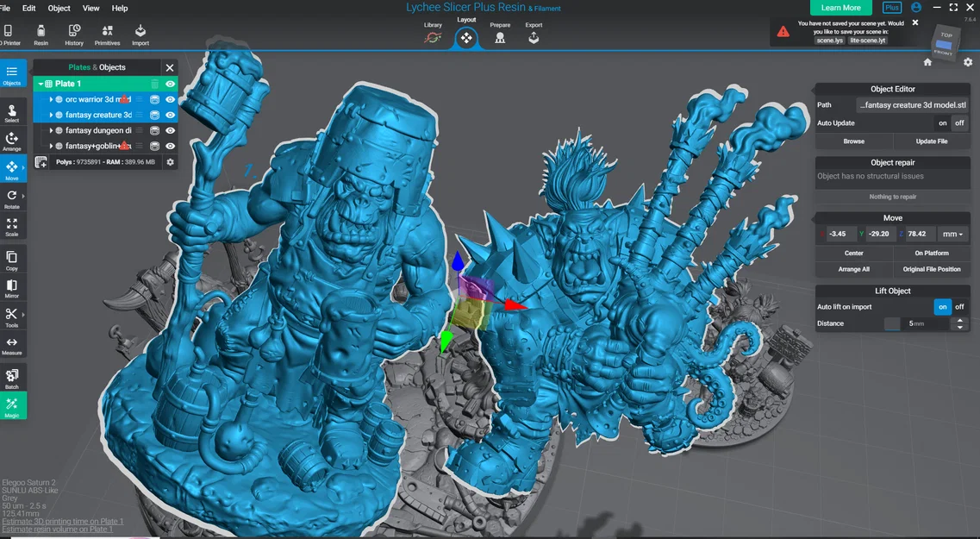Click the platform icon on orc warrior row
980x539 pixels.
[155, 99]
